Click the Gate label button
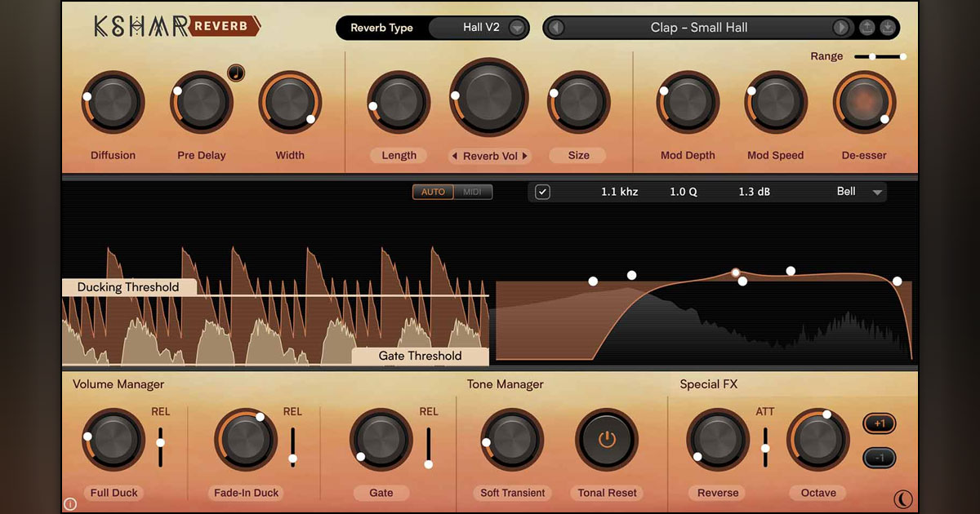Screen dimensions: 980x514 coord(381,493)
